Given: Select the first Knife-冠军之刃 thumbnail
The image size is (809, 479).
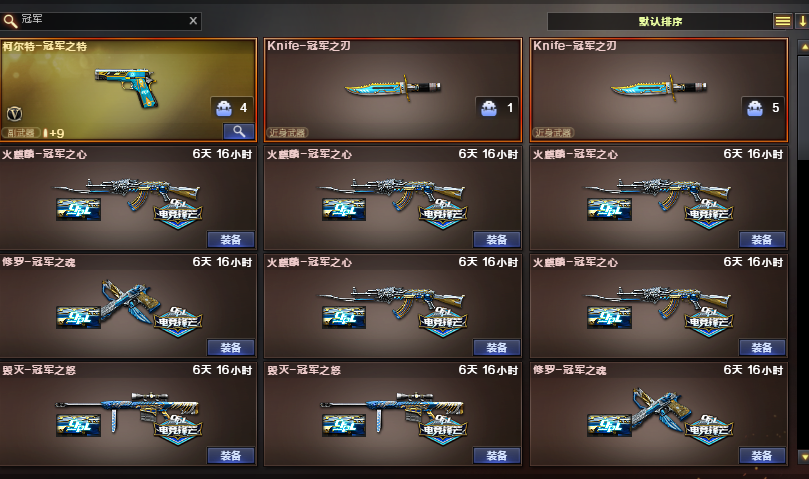Looking at the screenshot, I should pos(393,89).
